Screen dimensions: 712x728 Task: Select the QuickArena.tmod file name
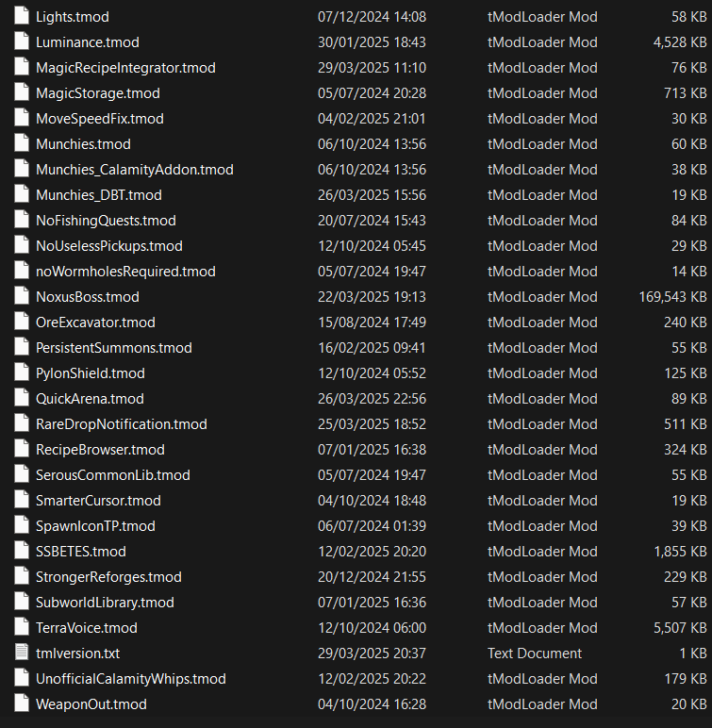point(91,399)
